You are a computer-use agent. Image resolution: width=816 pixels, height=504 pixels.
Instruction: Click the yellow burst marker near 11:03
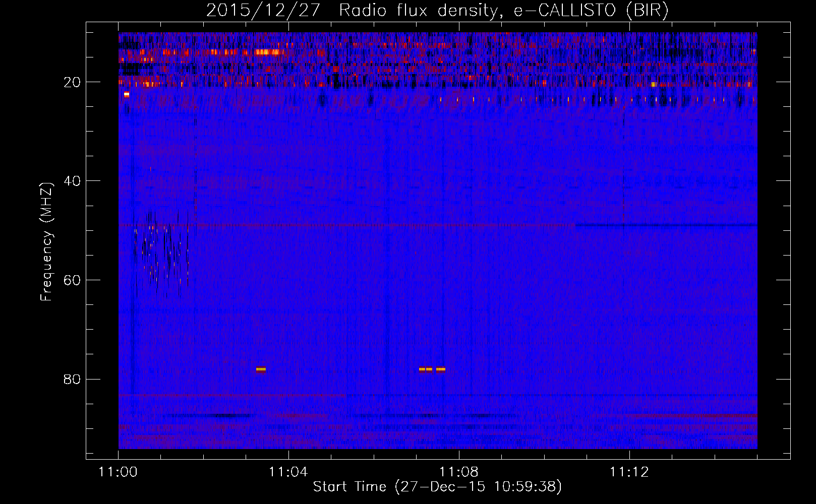(261, 369)
